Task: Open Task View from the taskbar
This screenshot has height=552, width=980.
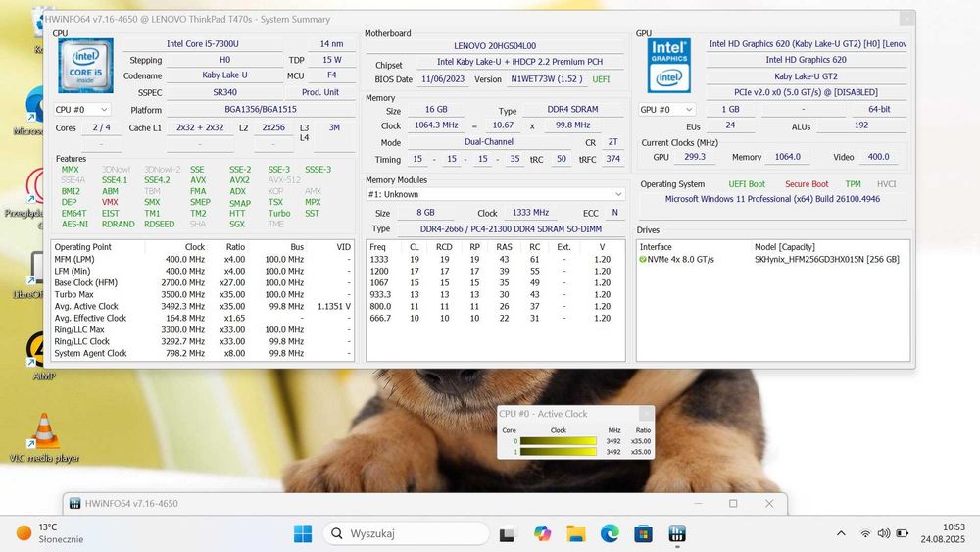Action: tap(507, 534)
